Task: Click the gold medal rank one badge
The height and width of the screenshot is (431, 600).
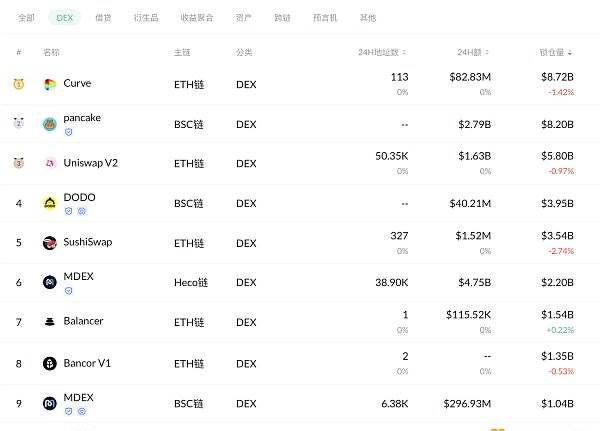Action: coord(19,84)
